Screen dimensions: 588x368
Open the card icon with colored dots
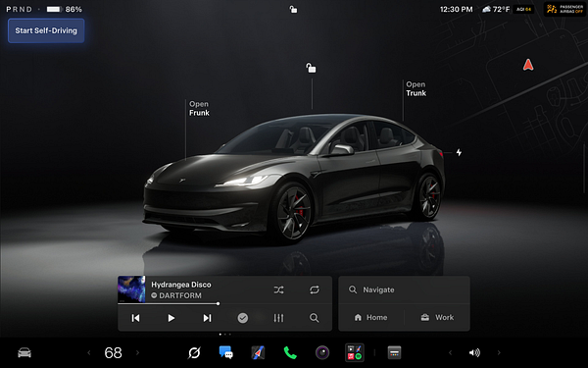tap(394, 352)
